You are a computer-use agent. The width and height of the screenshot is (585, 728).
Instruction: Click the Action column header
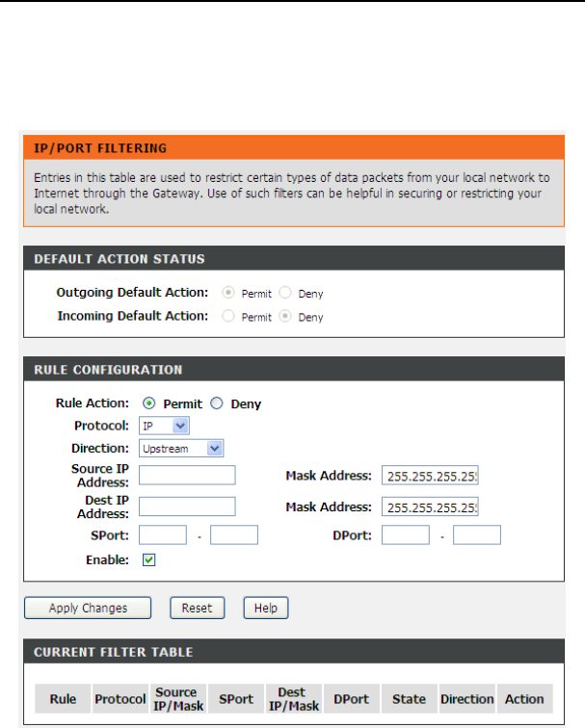(524, 698)
